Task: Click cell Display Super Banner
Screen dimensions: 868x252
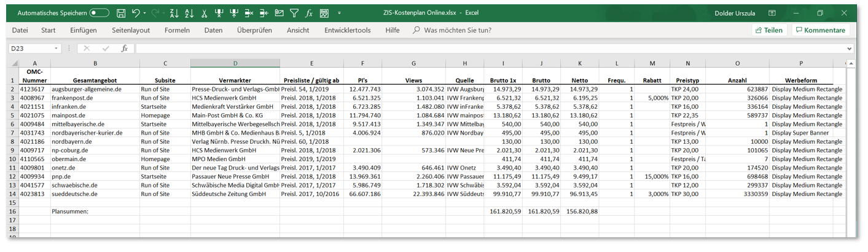Action: tap(801, 133)
